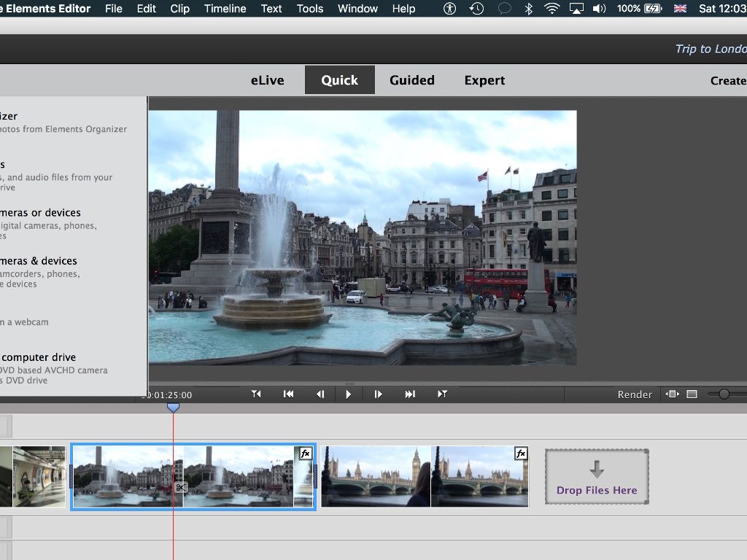Step back one frame
The width and height of the screenshot is (747, 560).
click(x=320, y=394)
